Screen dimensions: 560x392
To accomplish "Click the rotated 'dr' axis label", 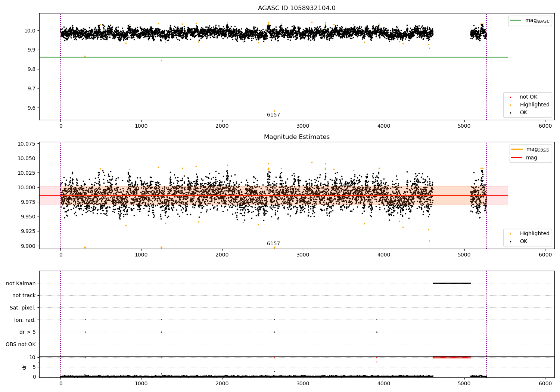I will 24,367.
